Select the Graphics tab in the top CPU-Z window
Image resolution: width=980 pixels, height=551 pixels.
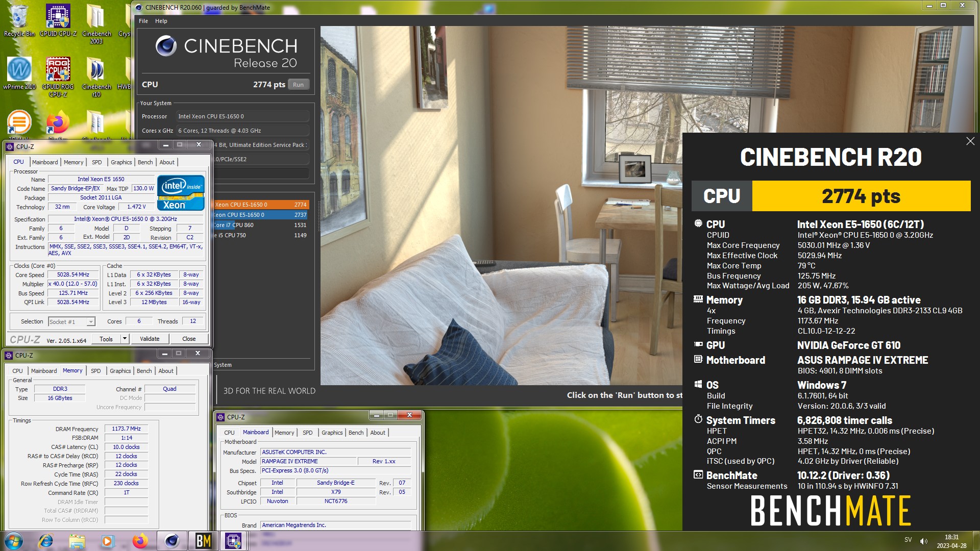(121, 162)
